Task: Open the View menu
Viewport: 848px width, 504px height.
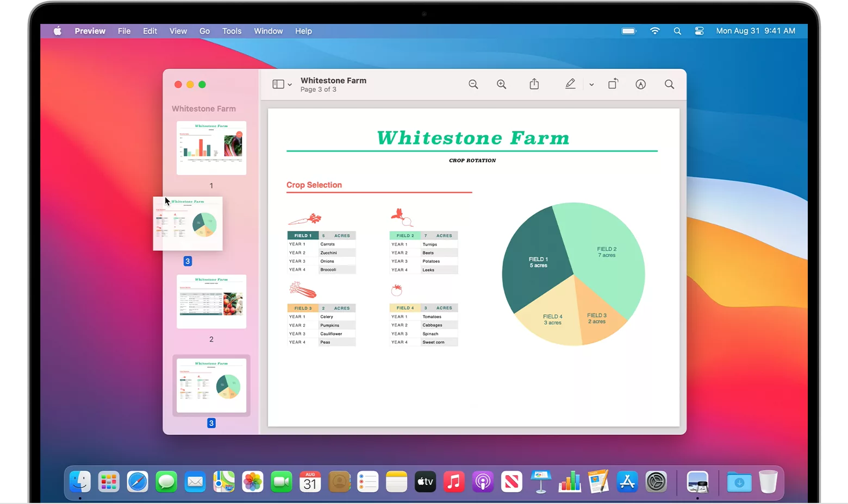Action: pos(178,31)
